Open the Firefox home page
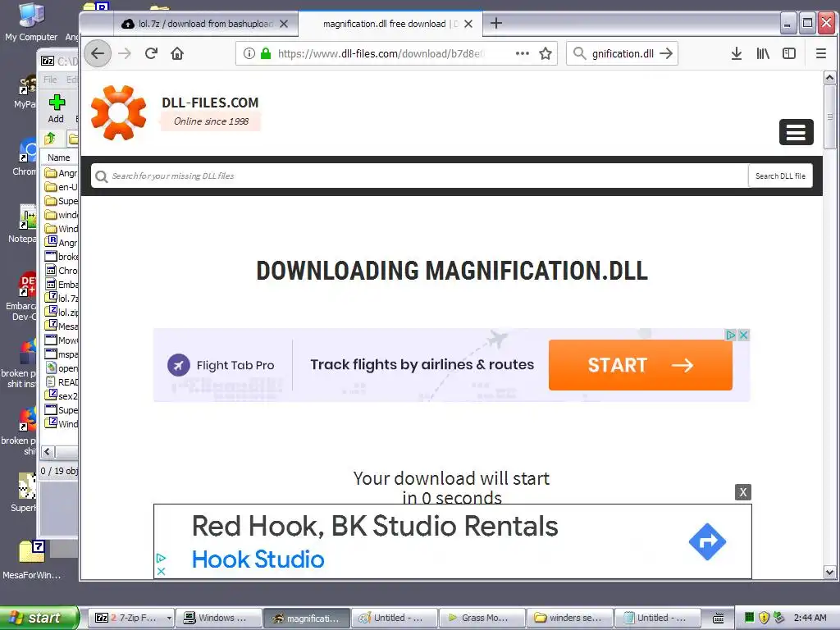Image resolution: width=840 pixels, height=630 pixels. [x=177, y=53]
